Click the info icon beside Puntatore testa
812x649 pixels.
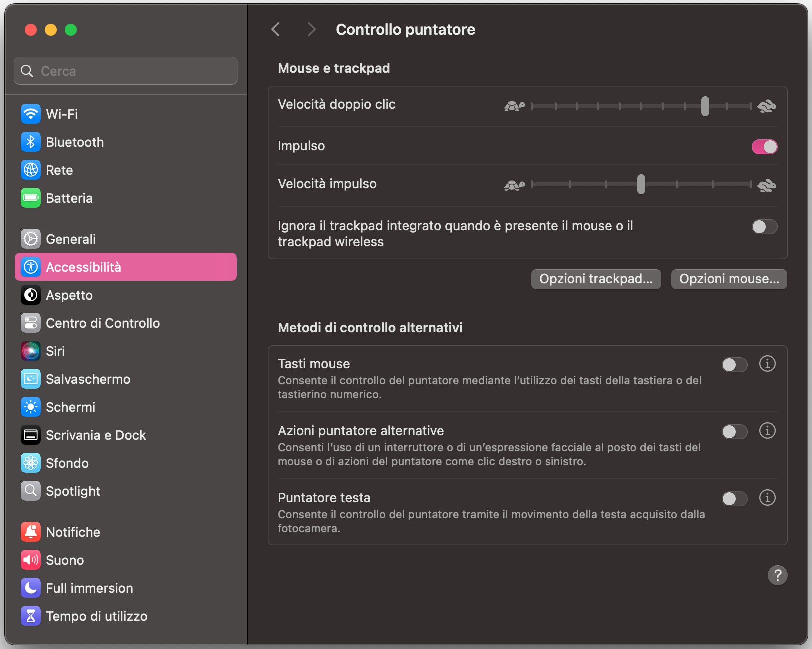pyautogui.click(x=768, y=498)
